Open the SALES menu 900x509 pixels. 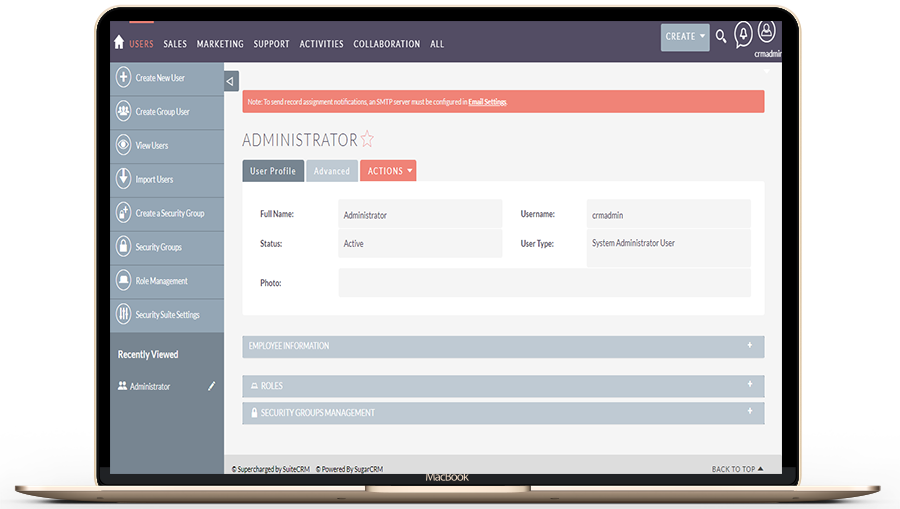175,44
